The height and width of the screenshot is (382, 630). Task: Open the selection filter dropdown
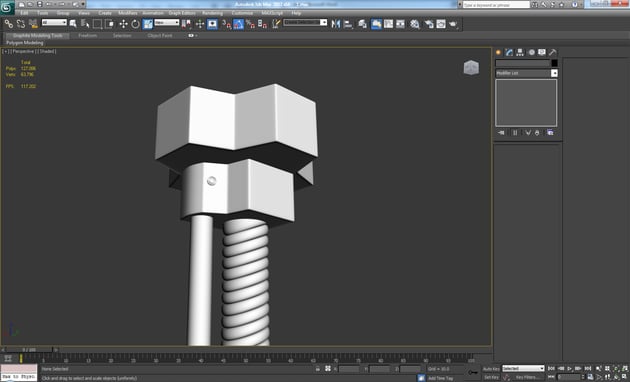[x=54, y=22]
